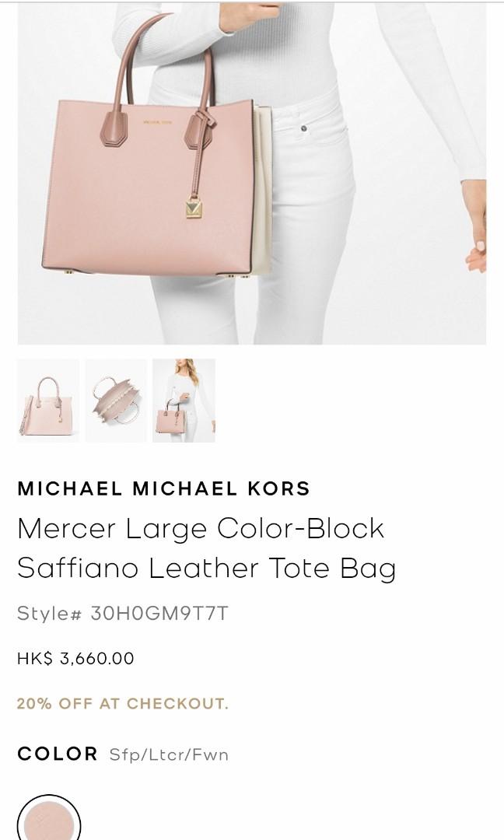Select the pink soft-pink color swatch

pos(49,818)
